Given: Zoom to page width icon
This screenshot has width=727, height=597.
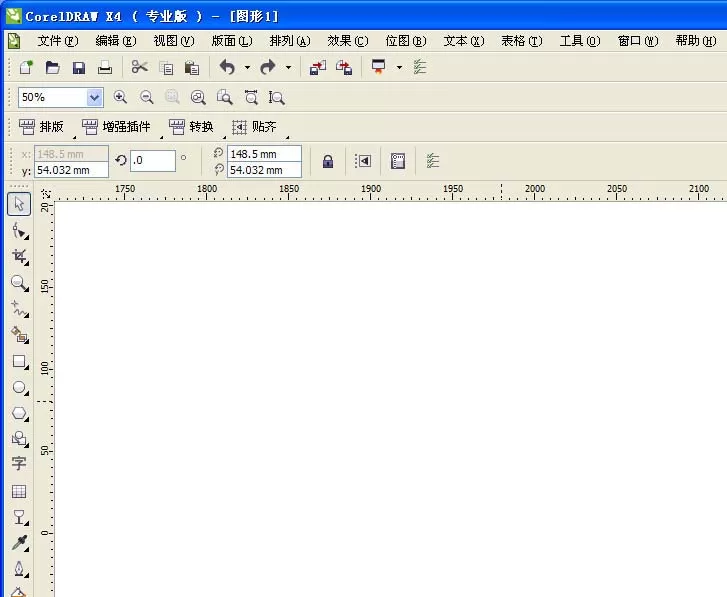Looking at the screenshot, I should pos(251,97).
